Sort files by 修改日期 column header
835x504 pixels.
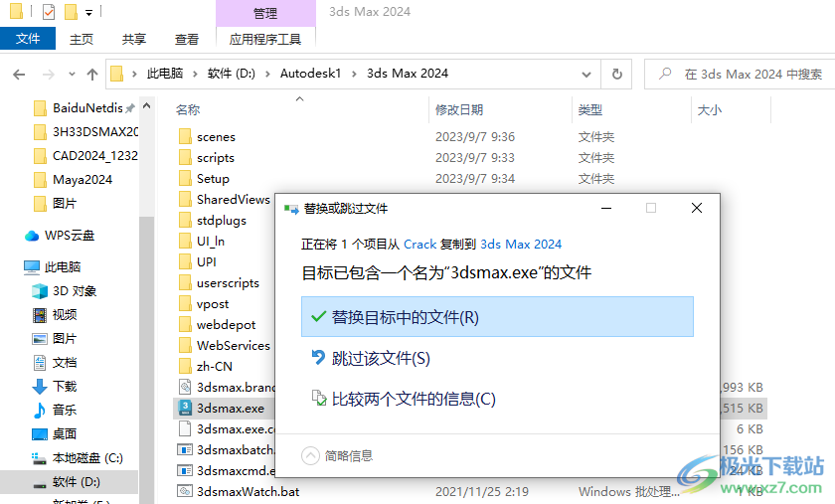coord(459,110)
